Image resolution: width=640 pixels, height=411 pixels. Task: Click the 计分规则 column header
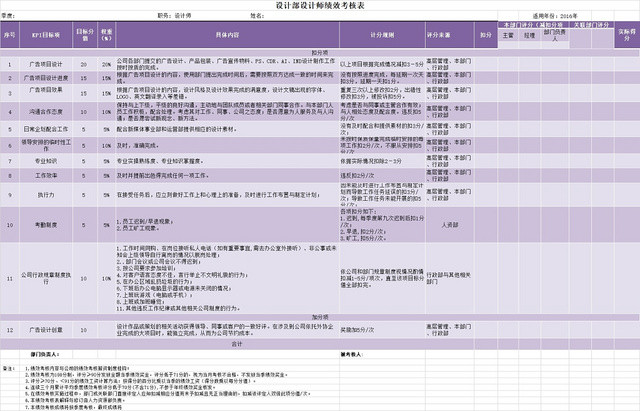(382, 35)
